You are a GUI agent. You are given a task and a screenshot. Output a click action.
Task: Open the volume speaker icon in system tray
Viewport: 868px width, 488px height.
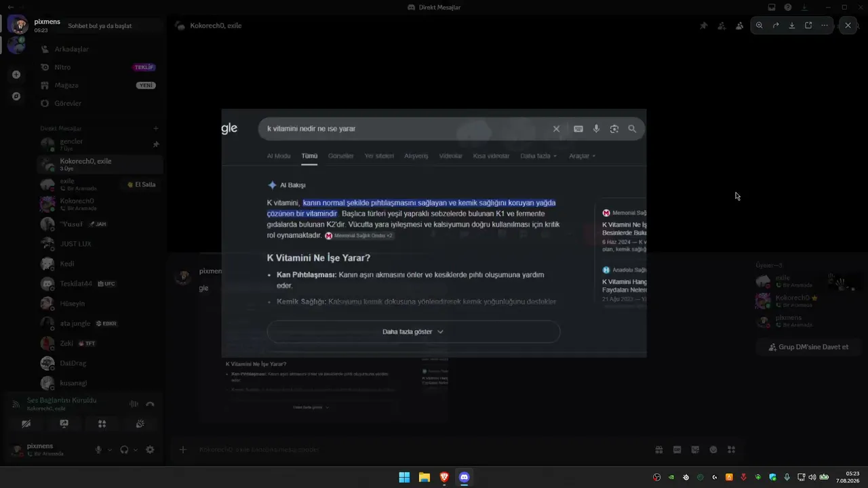pyautogui.click(x=812, y=477)
